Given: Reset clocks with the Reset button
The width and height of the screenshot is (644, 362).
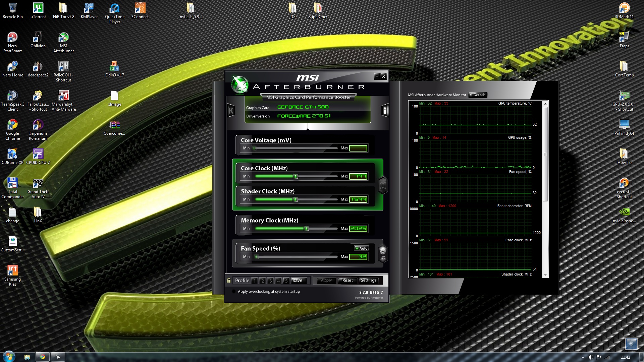Looking at the screenshot, I should tap(347, 281).
